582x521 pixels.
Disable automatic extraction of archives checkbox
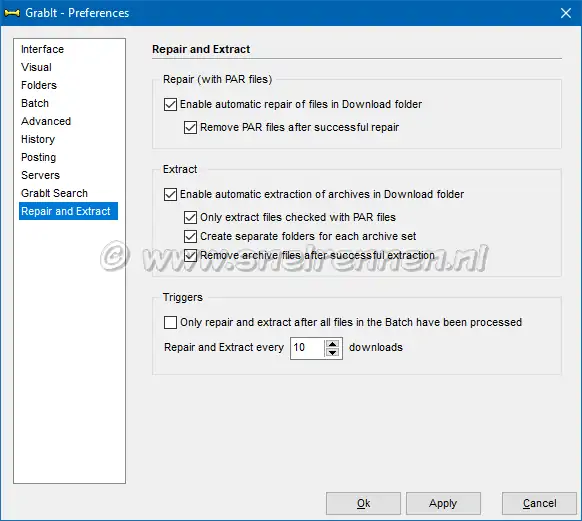pos(170,194)
